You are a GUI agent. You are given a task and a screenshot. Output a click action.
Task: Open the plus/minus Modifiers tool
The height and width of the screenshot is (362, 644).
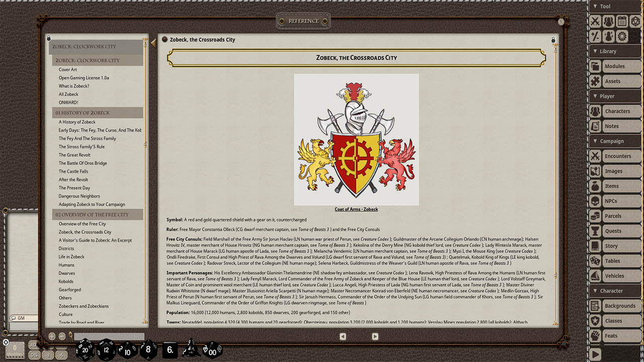pos(596,36)
